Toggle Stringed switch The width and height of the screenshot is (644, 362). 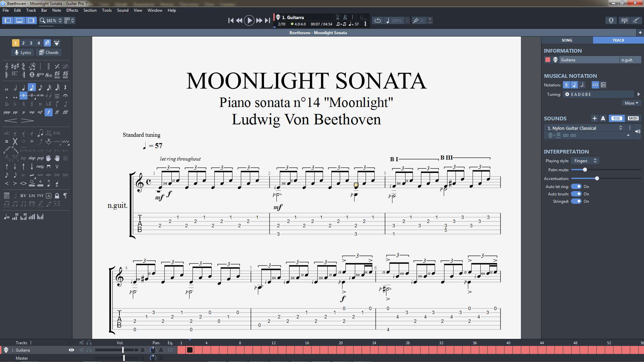(x=576, y=201)
